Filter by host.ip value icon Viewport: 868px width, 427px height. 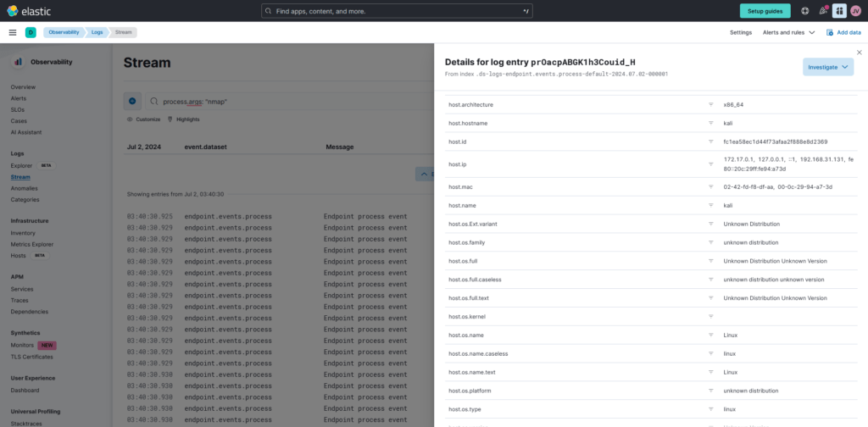click(x=711, y=164)
